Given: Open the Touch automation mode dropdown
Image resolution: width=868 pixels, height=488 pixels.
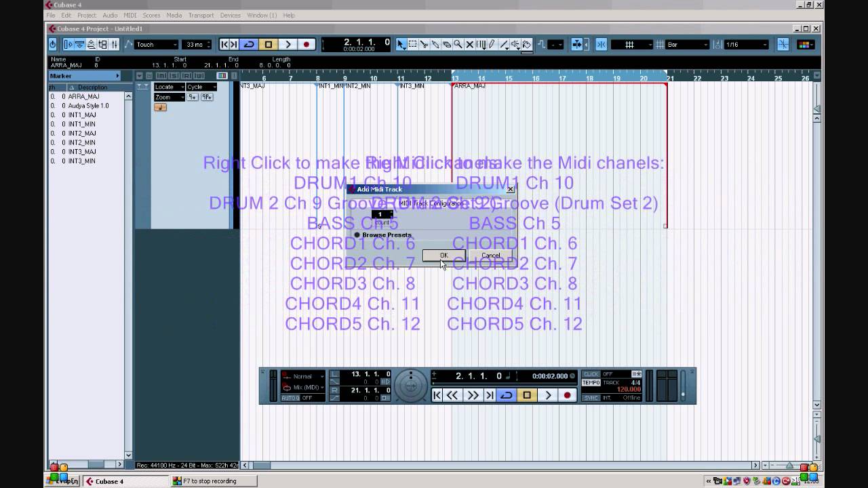Looking at the screenshot, I should pos(157,45).
